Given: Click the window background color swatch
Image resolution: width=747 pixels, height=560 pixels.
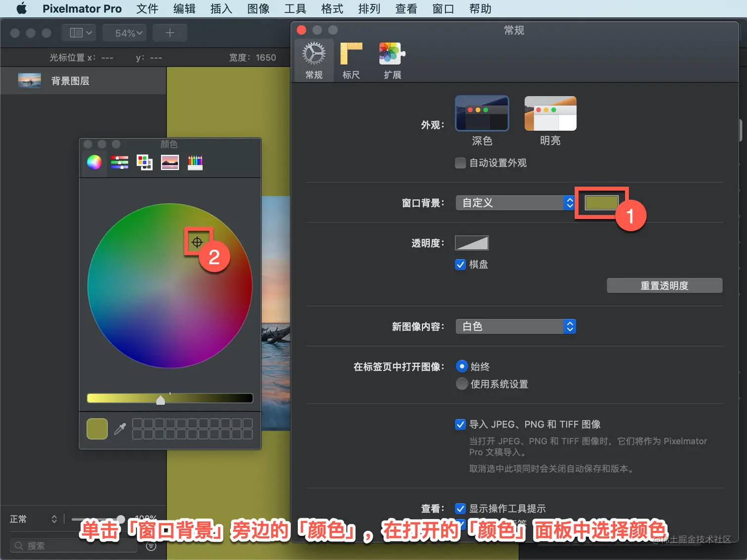Looking at the screenshot, I should (x=601, y=203).
